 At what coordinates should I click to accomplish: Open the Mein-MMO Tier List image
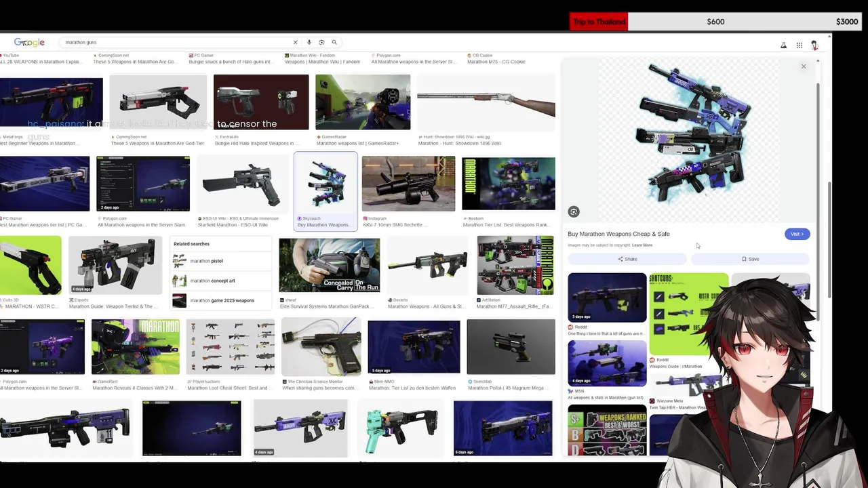click(x=414, y=347)
